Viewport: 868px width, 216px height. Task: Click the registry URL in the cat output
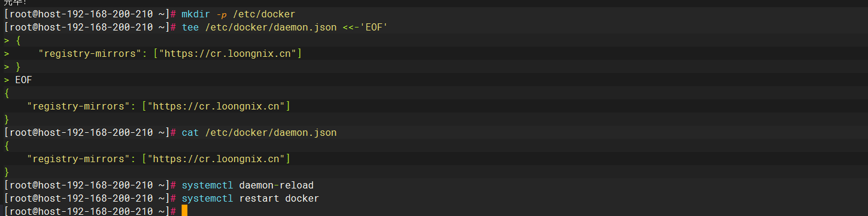click(218, 159)
